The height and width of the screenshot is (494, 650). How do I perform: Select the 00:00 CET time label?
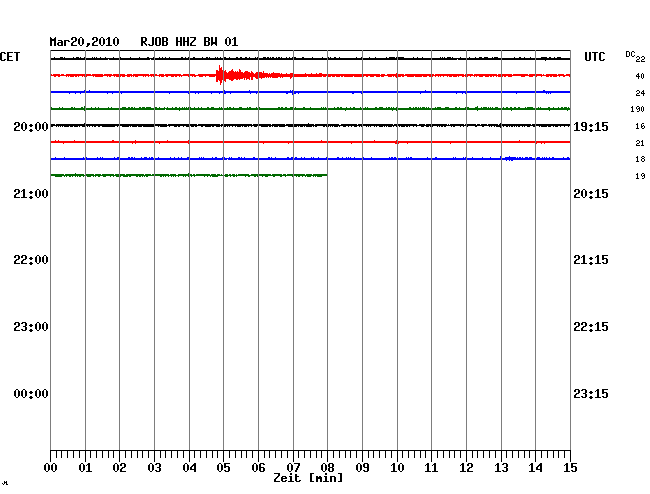click(x=31, y=394)
